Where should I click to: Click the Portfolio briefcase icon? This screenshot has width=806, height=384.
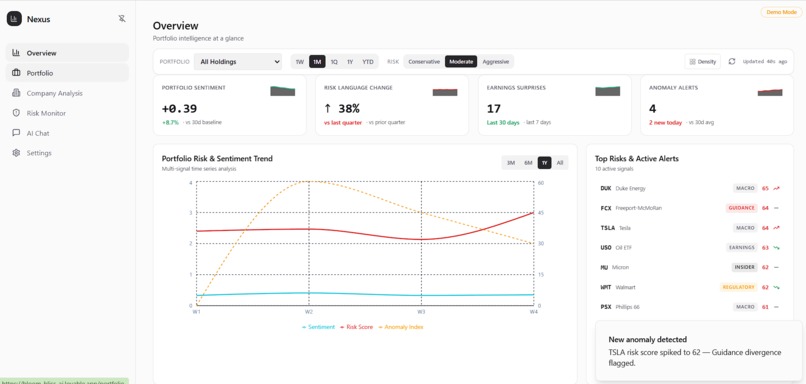[16, 72]
